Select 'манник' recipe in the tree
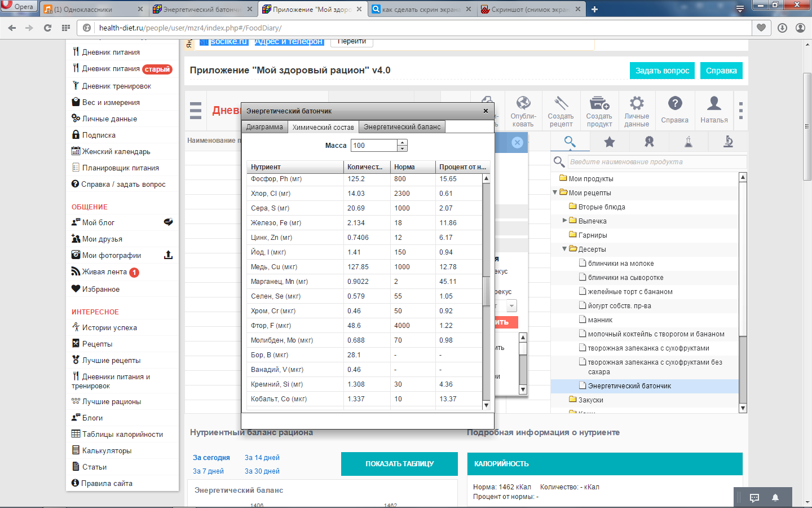 600,320
